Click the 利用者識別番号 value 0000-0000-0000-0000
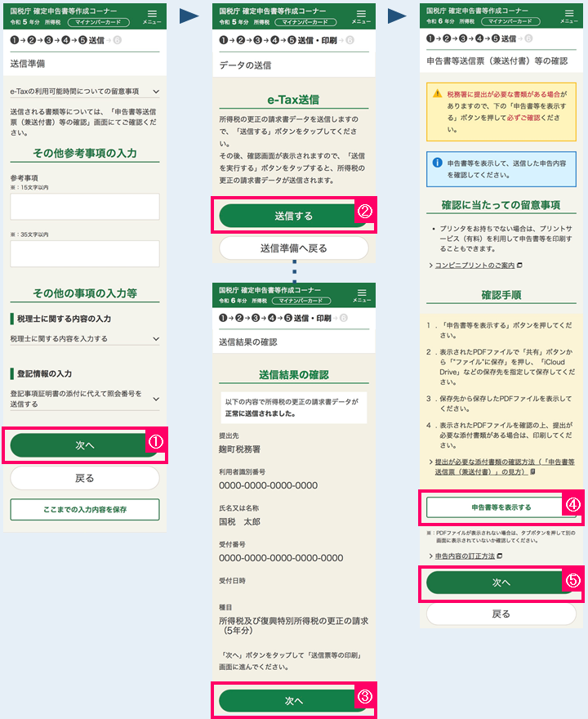This screenshot has width=588, height=719. tap(268, 485)
